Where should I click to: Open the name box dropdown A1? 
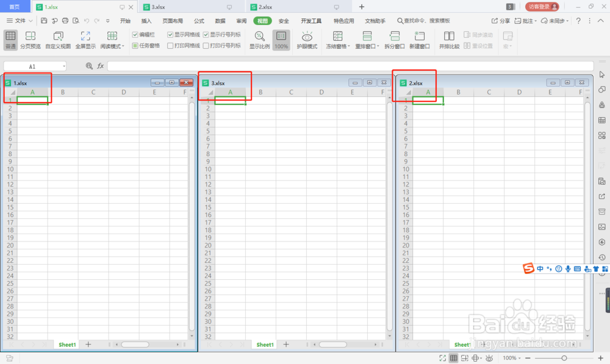pyautogui.click(x=64, y=66)
